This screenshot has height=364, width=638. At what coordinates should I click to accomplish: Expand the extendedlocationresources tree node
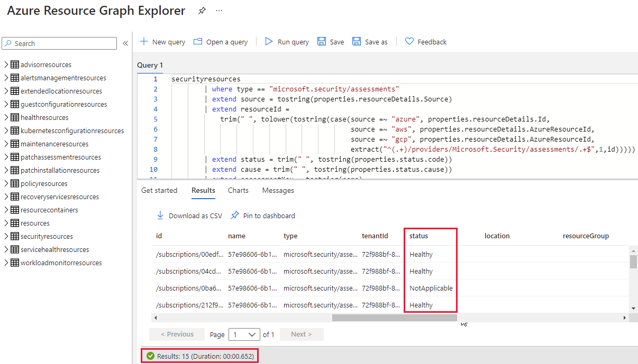coord(6,91)
